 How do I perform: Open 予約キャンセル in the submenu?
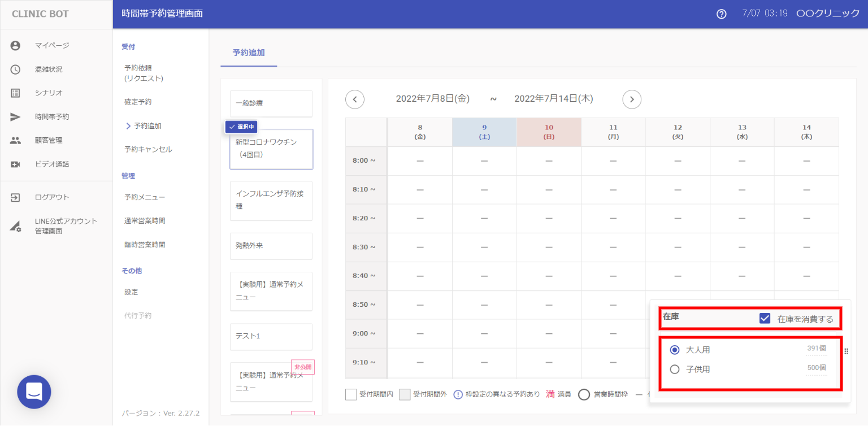(148, 150)
